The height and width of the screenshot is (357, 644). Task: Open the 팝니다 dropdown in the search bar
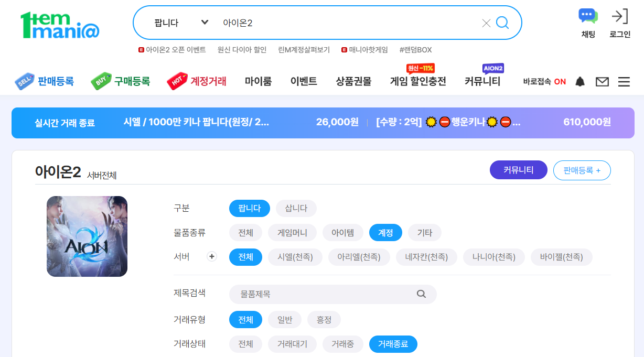pyautogui.click(x=181, y=23)
